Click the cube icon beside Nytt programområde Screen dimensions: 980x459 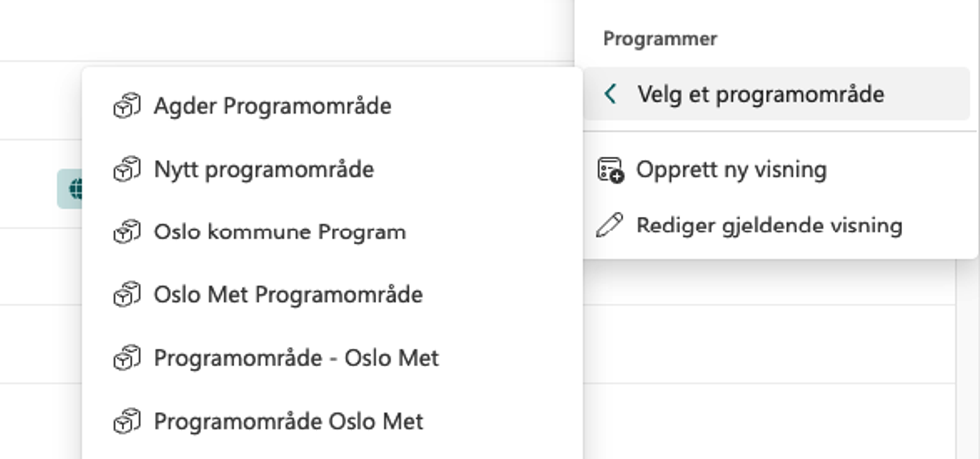[127, 169]
